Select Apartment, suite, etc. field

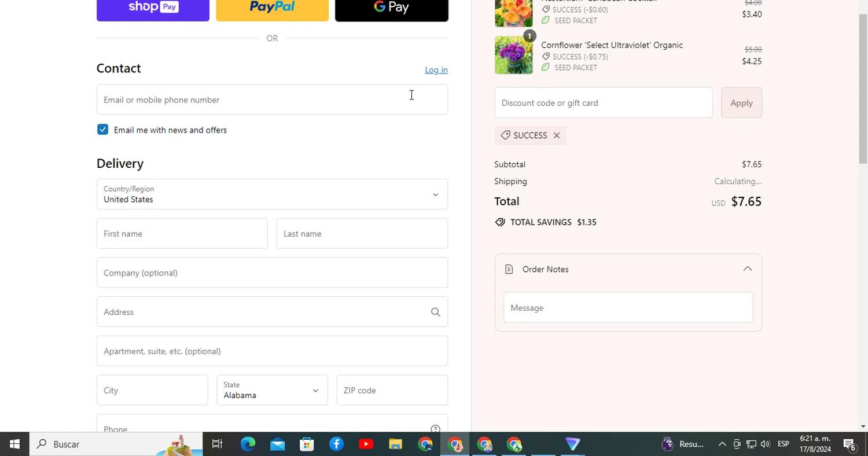[x=272, y=351]
